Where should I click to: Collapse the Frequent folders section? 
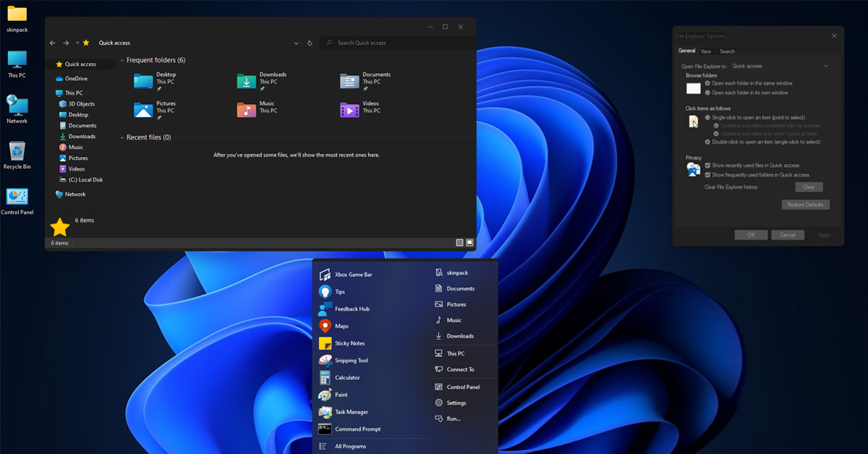(x=122, y=61)
